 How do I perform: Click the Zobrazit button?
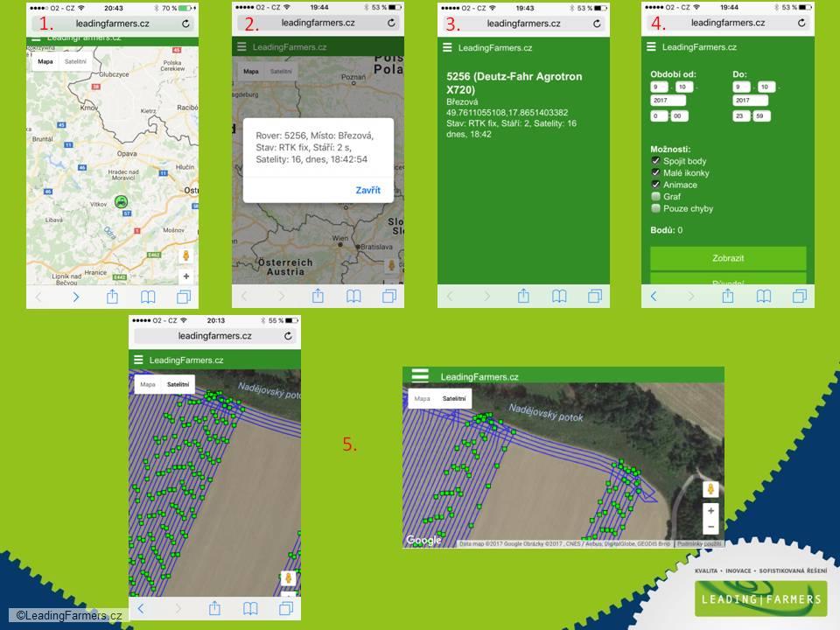tap(728, 258)
